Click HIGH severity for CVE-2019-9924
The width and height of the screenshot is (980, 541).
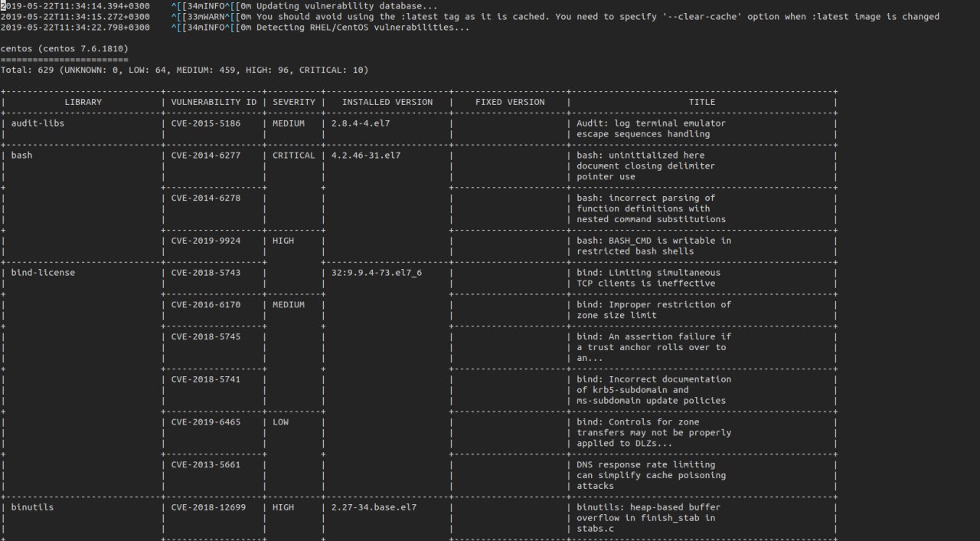click(283, 241)
